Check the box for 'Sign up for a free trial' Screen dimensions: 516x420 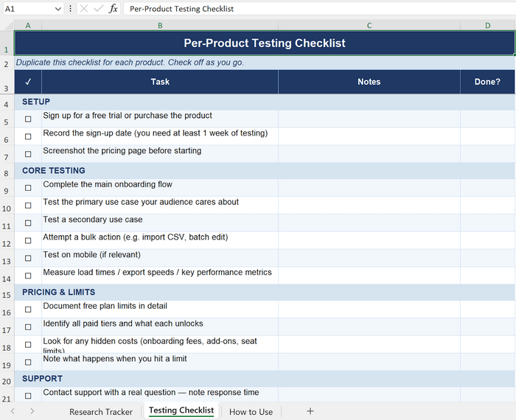pyautogui.click(x=28, y=119)
